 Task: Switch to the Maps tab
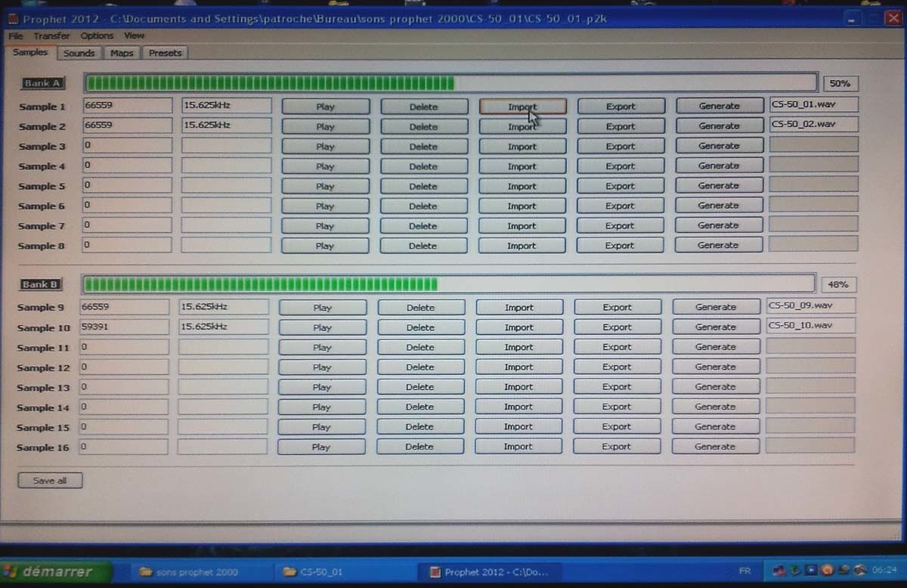coord(121,53)
